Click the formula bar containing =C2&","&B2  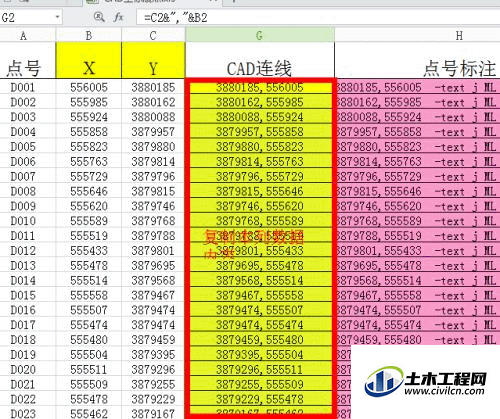[318, 17]
